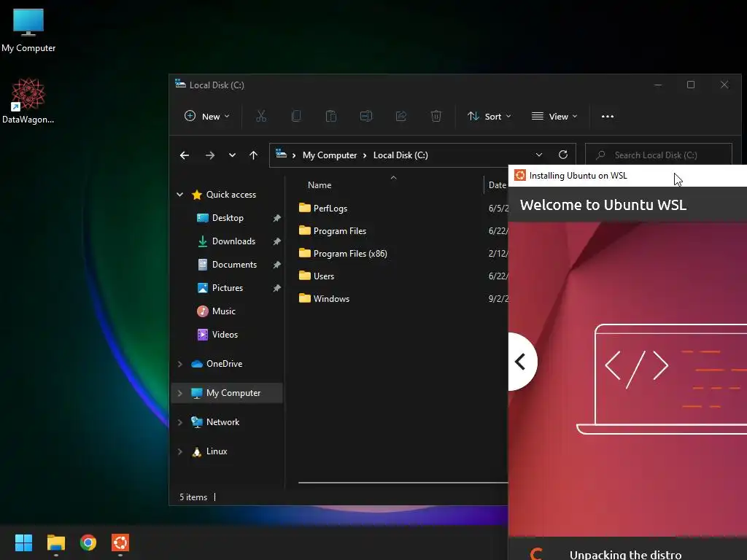Click the Copy icon in toolbar
747x560 pixels.
coord(296,116)
